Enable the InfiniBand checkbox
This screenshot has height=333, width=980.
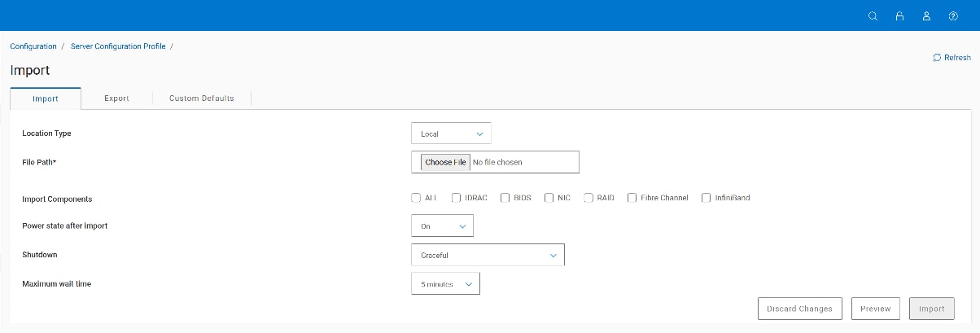coord(707,198)
